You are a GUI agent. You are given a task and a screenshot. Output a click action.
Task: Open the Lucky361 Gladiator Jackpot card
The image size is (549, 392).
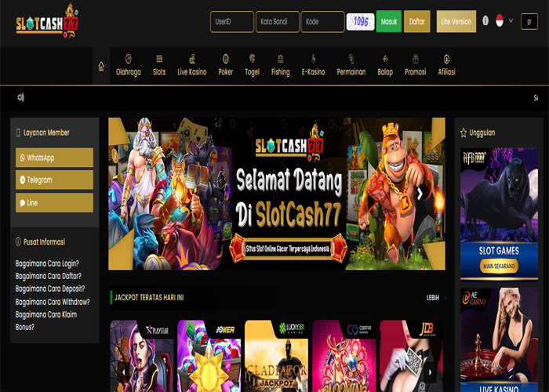(276, 356)
